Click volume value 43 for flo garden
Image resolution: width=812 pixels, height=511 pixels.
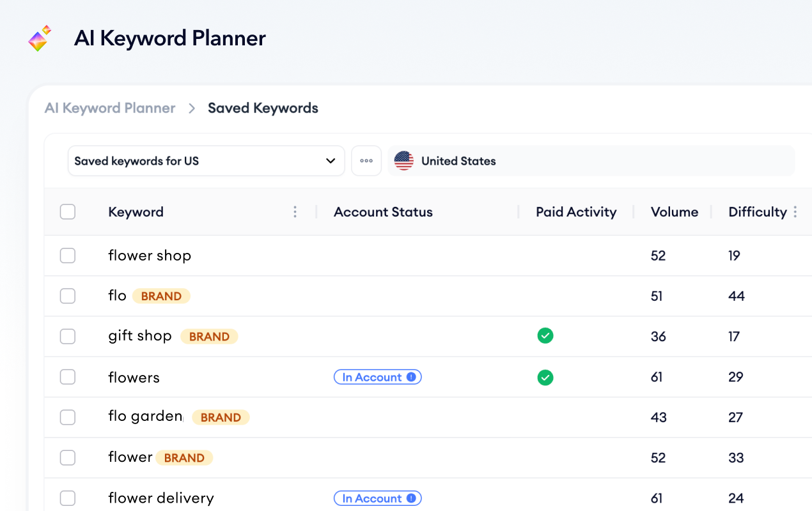coord(659,417)
